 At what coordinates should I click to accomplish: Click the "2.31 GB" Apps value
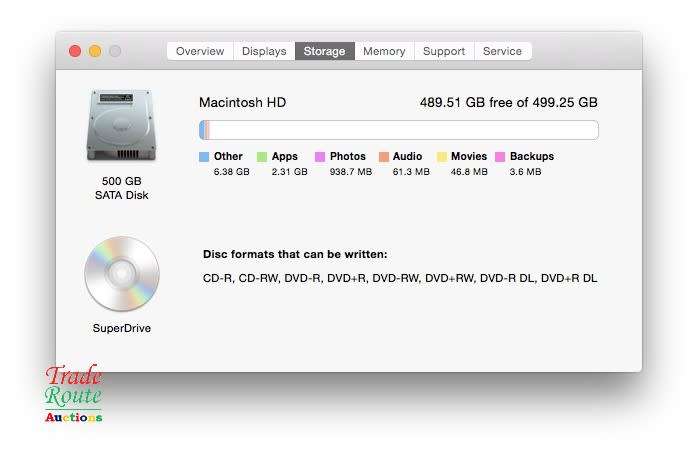click(290, 172)
